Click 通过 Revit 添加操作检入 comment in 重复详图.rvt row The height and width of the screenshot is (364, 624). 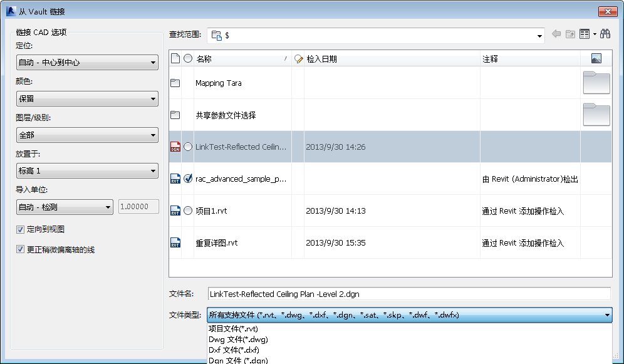(x=523, y=242)
